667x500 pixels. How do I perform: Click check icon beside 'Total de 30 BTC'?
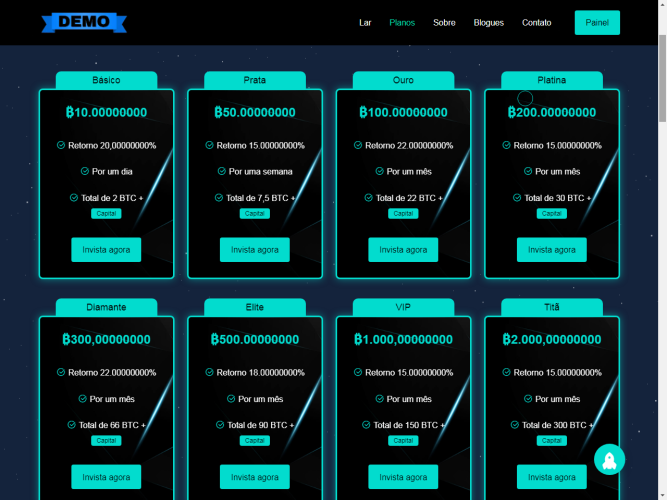click(x=518, y=198)
